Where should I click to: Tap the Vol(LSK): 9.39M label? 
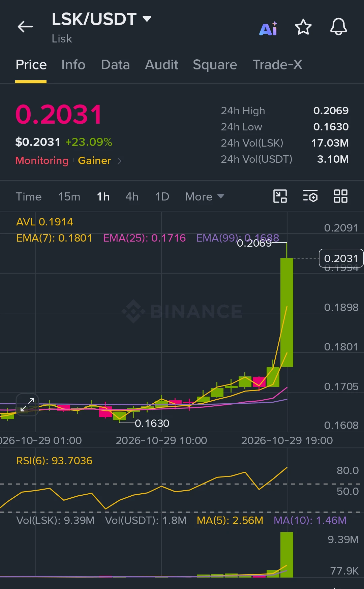pyautogui.click(x=55, y=520)
